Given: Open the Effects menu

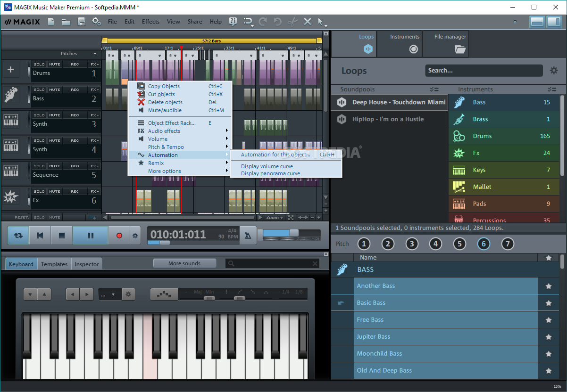Looking at the screenshot, I should 150,22.
